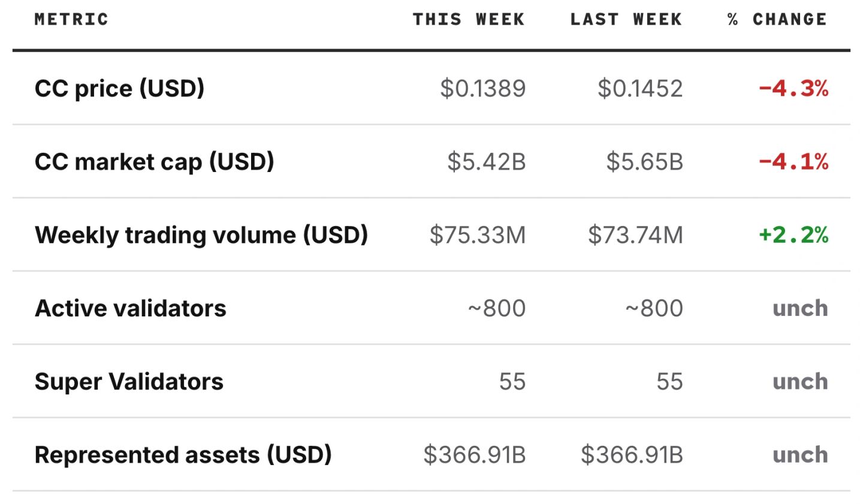This screenshot has width=863, height=504.
Task: Click the $73.74M last week volume
Action: click(635, 235)
